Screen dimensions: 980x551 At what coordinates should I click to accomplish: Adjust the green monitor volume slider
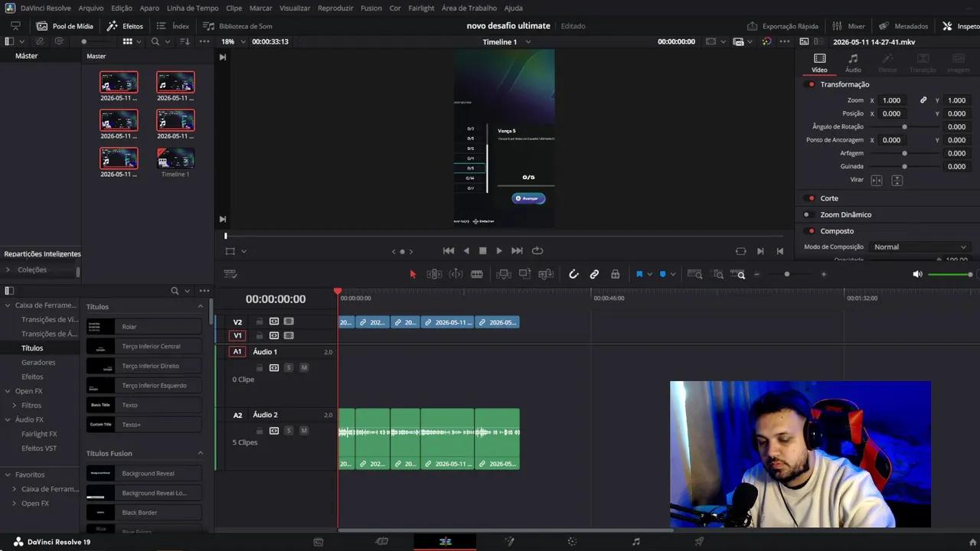tap(950, 274)
